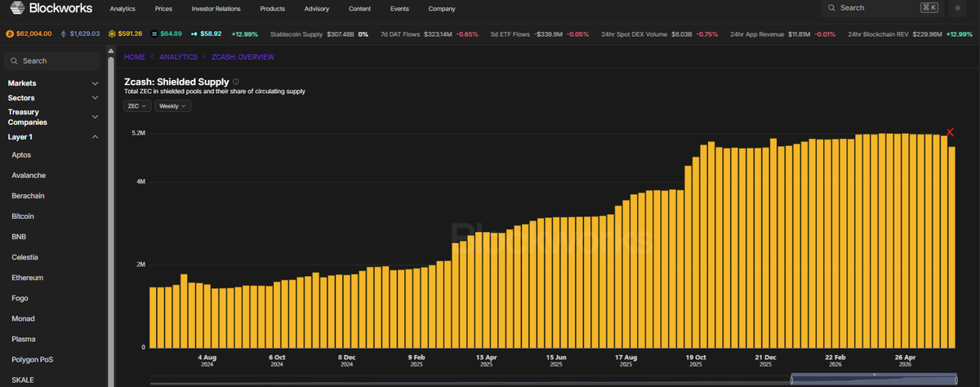
Task: Open the Events menu
Action: coord(399,8)
